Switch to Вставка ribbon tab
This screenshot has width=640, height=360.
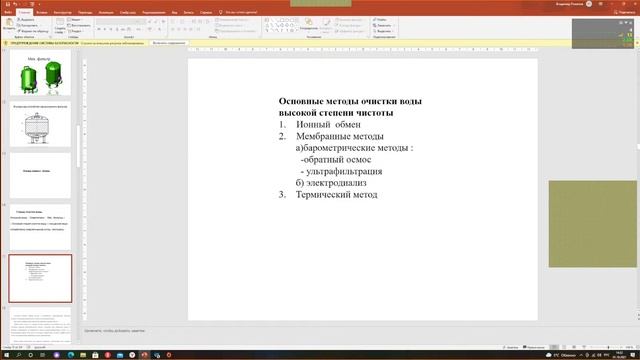click(42, 12)
